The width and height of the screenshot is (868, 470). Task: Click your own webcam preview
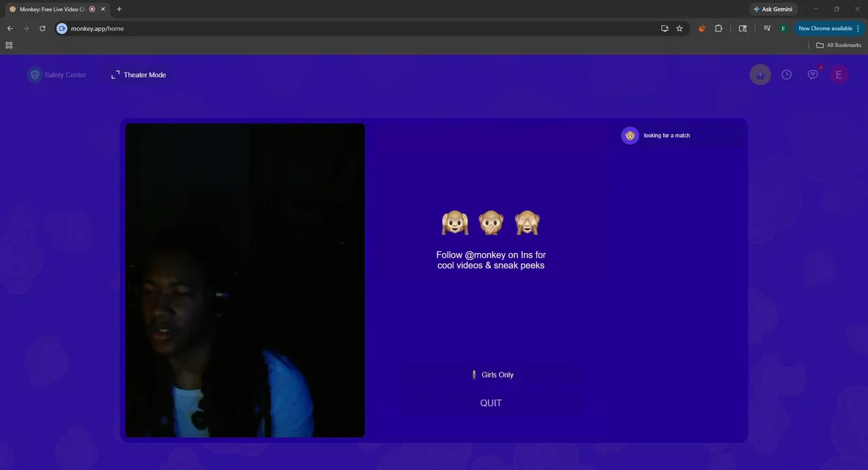coord(245,280)
